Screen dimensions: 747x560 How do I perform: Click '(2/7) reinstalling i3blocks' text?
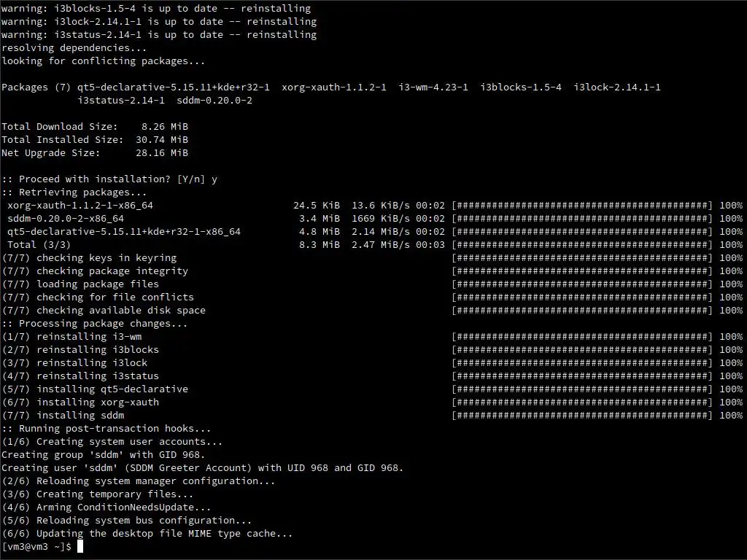pyautogui.click(x=80, y=349)
